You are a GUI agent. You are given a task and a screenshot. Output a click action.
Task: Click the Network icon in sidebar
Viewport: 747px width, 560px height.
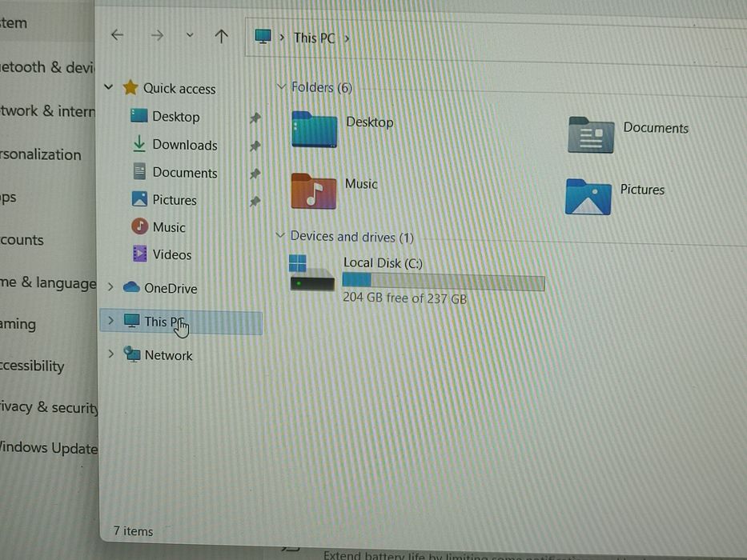(x=132, y=354)
